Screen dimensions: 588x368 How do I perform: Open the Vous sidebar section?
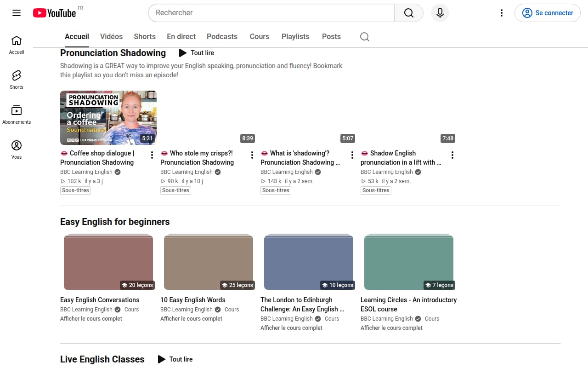pos(17,150)
